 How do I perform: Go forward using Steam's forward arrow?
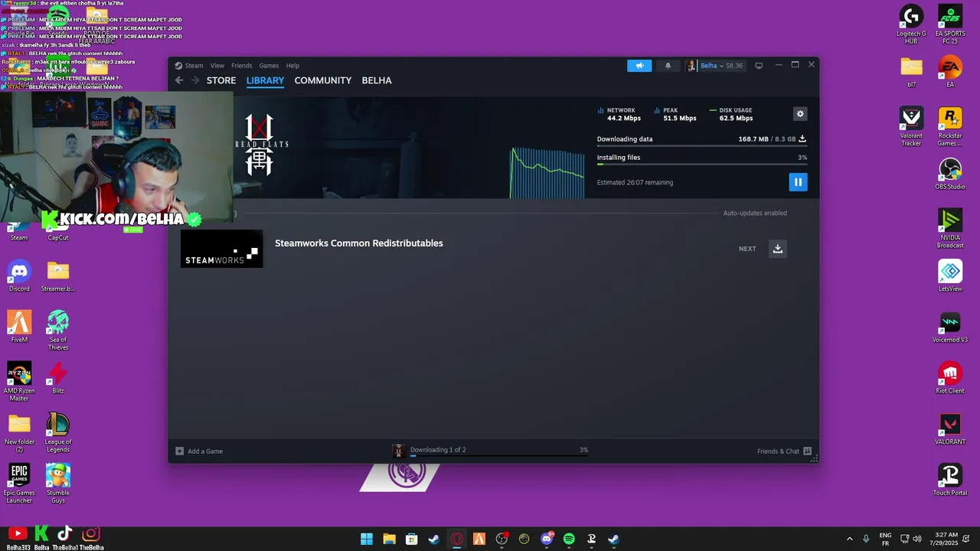(x=195, y=80)
